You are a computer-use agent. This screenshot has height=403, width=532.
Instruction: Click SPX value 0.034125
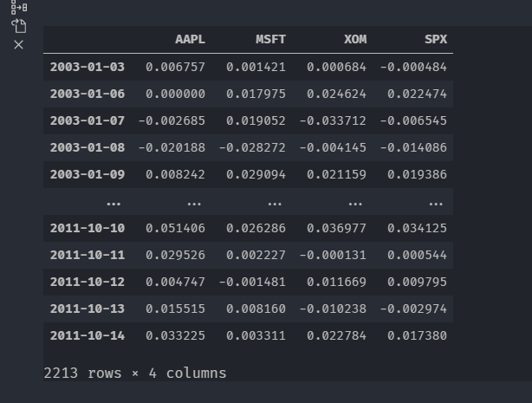point(417,228)
